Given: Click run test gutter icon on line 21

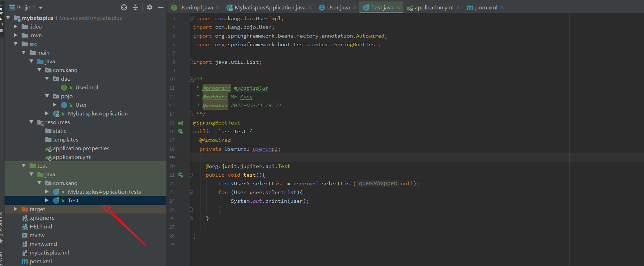Looking at the screenshot, I should (x=181, y=175).
